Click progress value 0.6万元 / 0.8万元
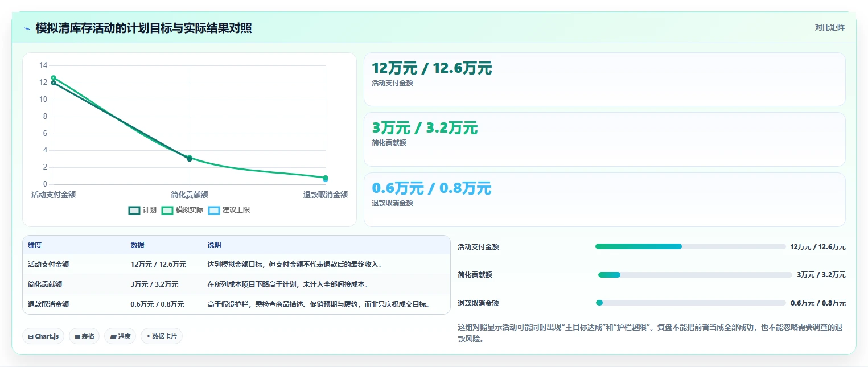The image size is (868, 367). [818, 303]
